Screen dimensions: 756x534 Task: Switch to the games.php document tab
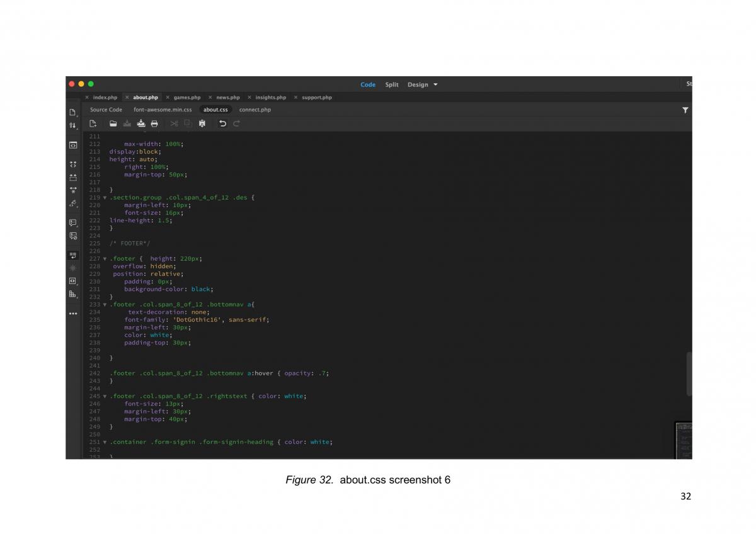(x=187, y=98)
